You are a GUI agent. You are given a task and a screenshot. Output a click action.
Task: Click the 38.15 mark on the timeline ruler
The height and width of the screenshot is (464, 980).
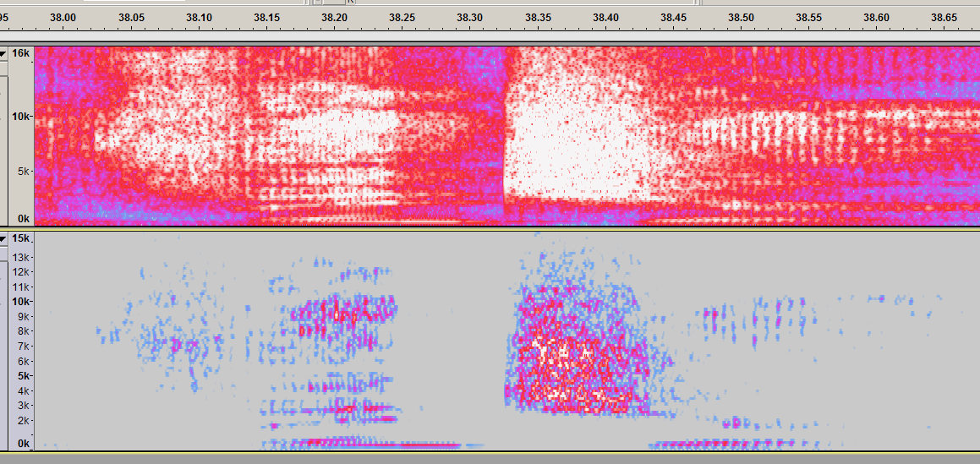pyautogui.click(x=267, y=18)
